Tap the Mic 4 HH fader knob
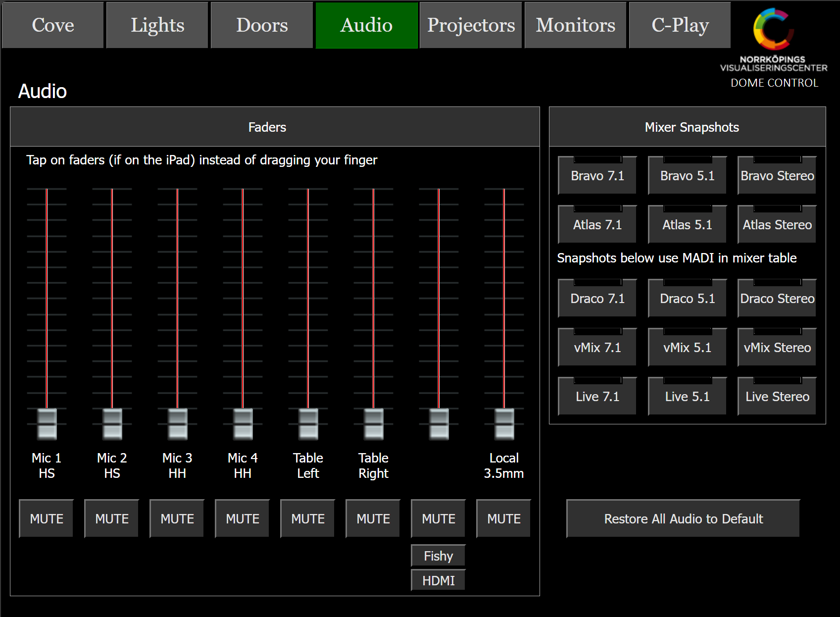 pos(243,424)
